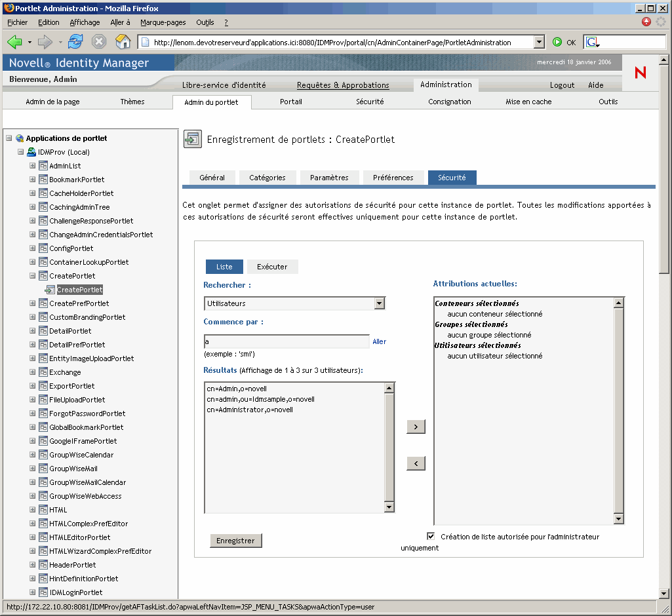Click the Enregistrer button

pyautogui.click(x=236, y=541)
